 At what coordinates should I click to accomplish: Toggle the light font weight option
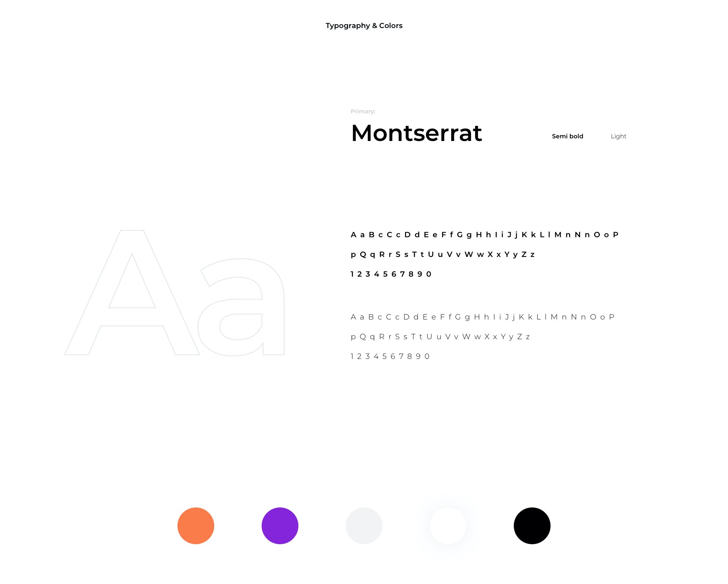click(618, 136)
